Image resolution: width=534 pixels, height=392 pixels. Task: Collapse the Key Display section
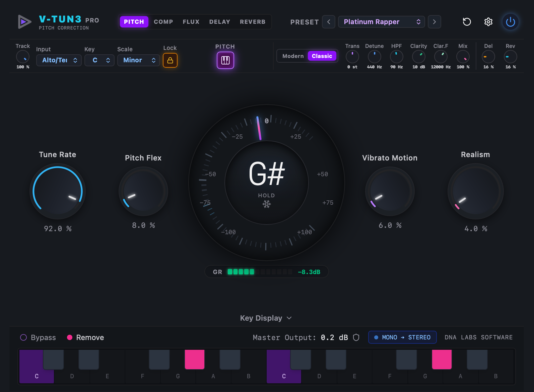(266, 318)
